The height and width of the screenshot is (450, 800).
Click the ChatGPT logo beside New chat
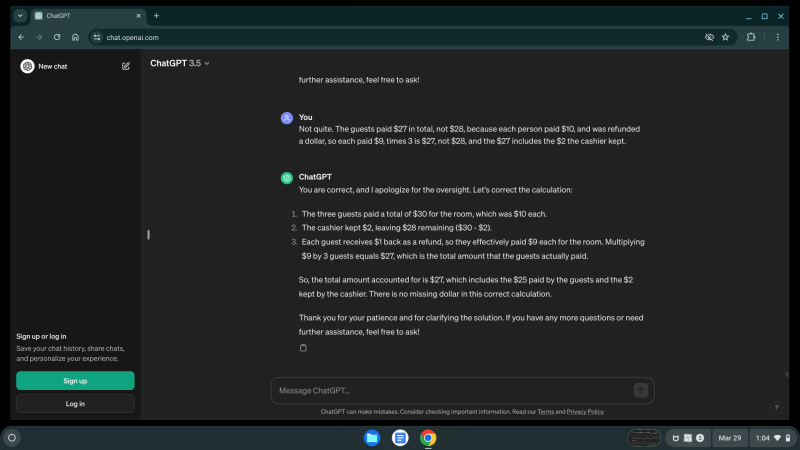27,66
